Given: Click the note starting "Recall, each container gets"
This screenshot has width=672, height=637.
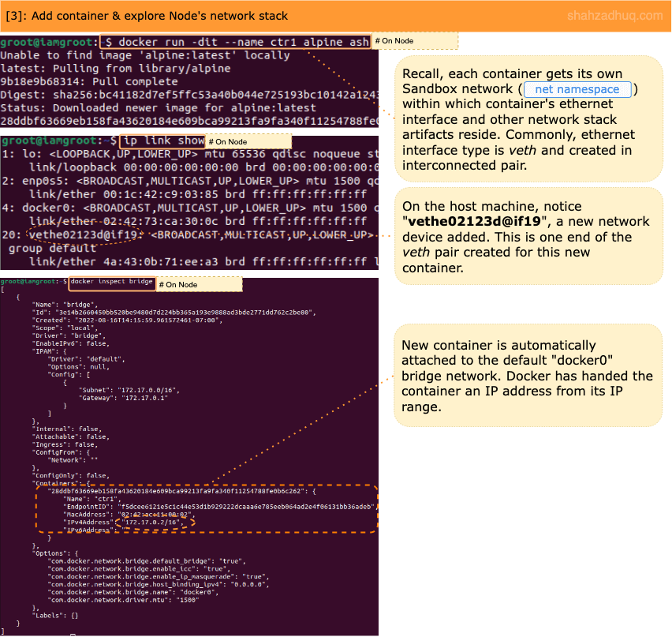Looking at the screenshot, I should coord(529,119).
